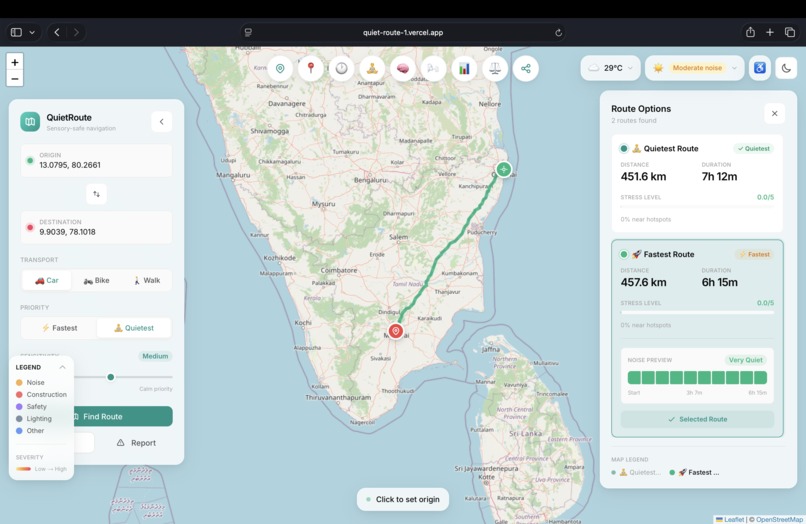Expand the Moderate noise dropdown
Viewport: 806px width, 524px height.
tap(694, 68)
